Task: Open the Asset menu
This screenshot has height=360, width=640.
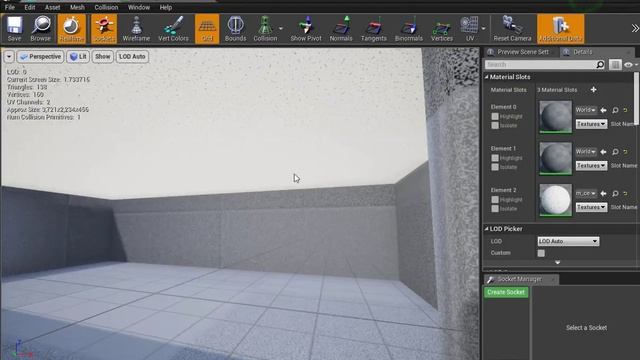Action: pyautogui.click(x=53, y=7)
